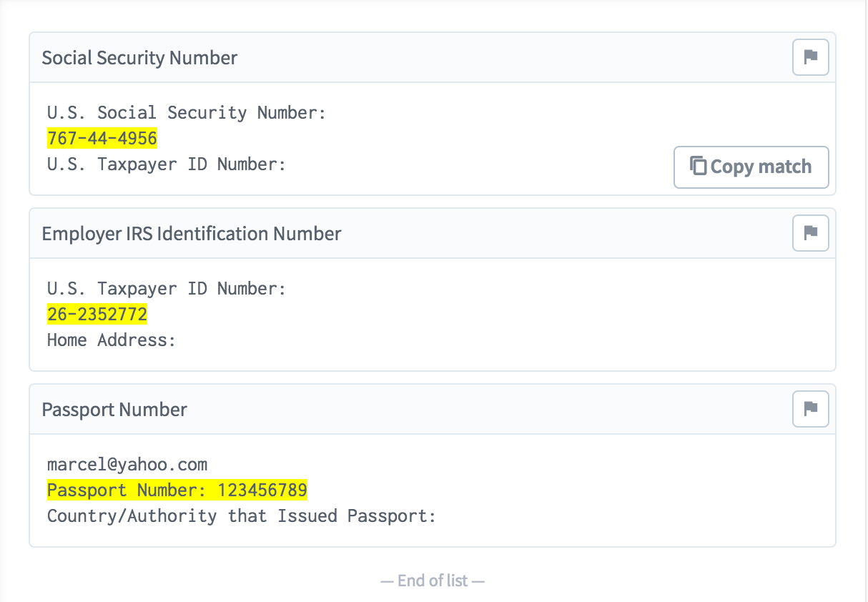Click the Home Address: context line
Viewport: 868px width, 602px height.
112,340
